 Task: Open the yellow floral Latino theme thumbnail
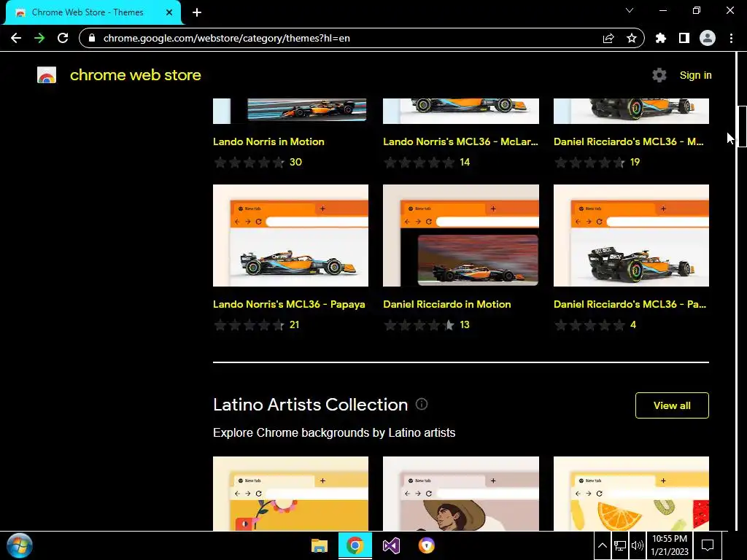pyautogui.click(x=290, y=494)
